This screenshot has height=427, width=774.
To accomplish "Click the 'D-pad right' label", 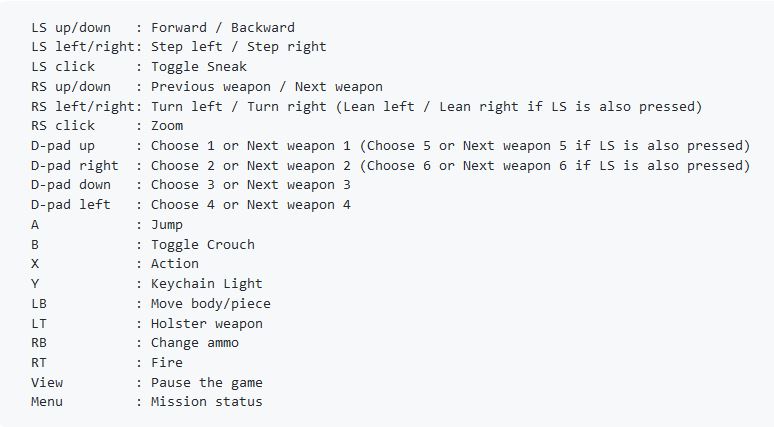I will pyautogui.click(x=74, y=165).
